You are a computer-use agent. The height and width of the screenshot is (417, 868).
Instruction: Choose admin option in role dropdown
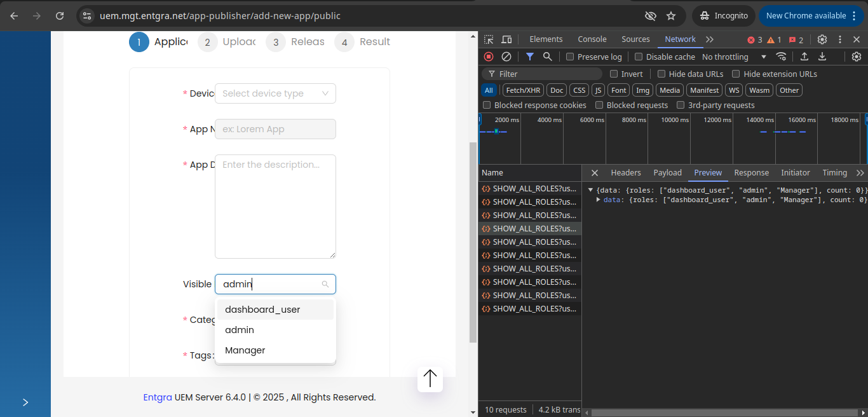point(275,330)
